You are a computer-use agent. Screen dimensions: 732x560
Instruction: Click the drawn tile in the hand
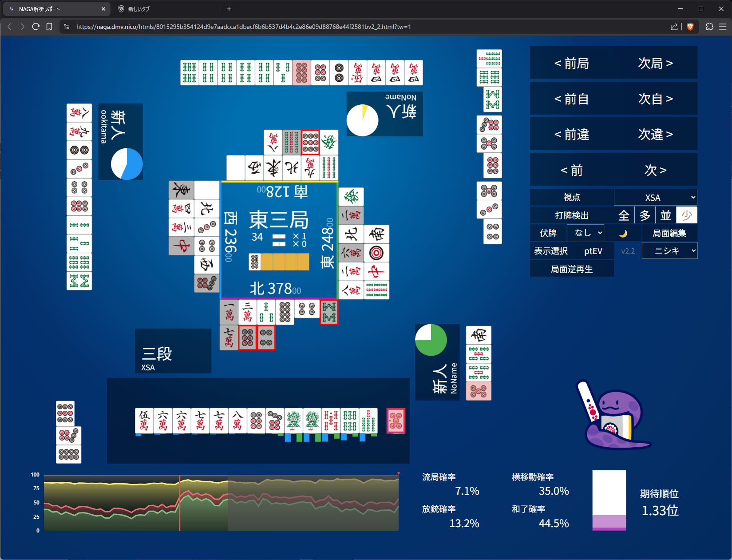[x=396, y=421]
